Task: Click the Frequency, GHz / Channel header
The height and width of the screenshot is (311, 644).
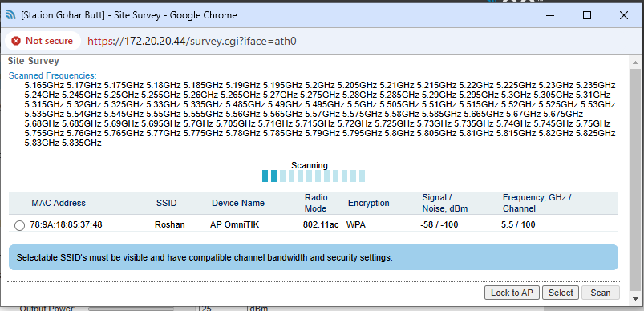Action: coord(537,203)
